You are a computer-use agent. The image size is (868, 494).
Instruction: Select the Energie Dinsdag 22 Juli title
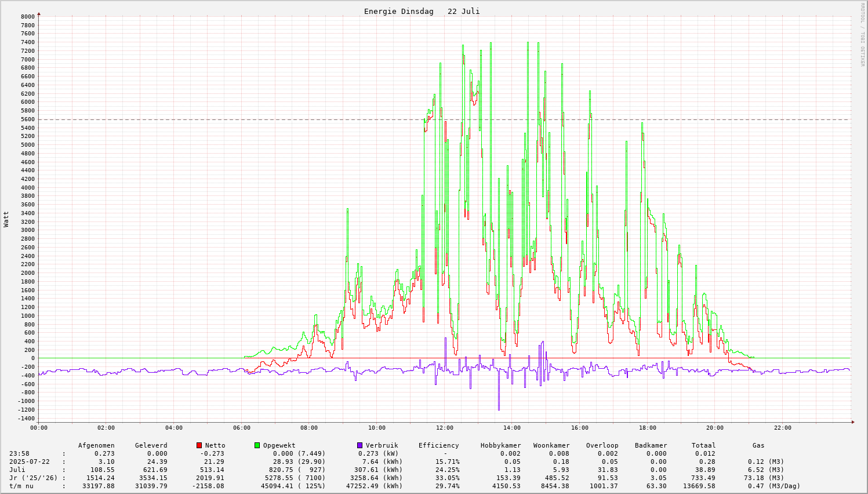[422, 12]
